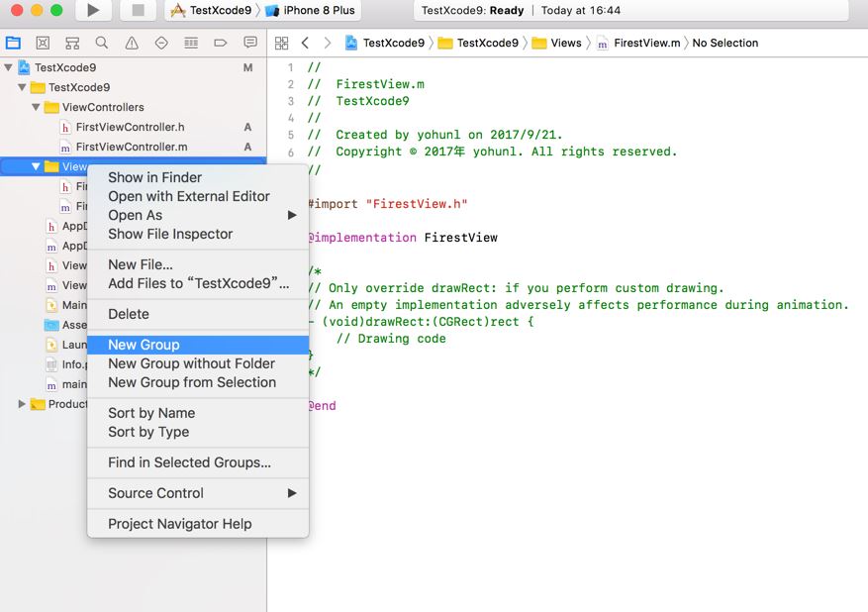This screenshot has height=612, width=868.
Task: Click FirestView.m in jump bar
Action: pos(638,43)
